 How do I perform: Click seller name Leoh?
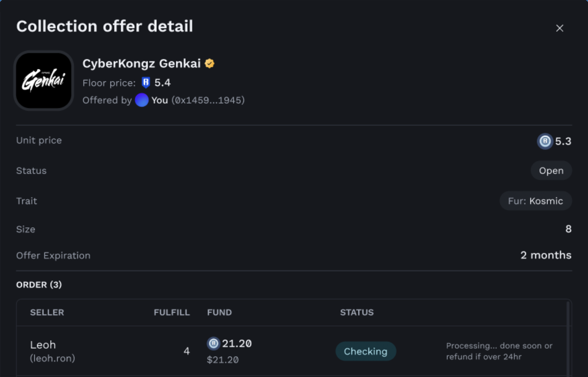pos(43,345)
